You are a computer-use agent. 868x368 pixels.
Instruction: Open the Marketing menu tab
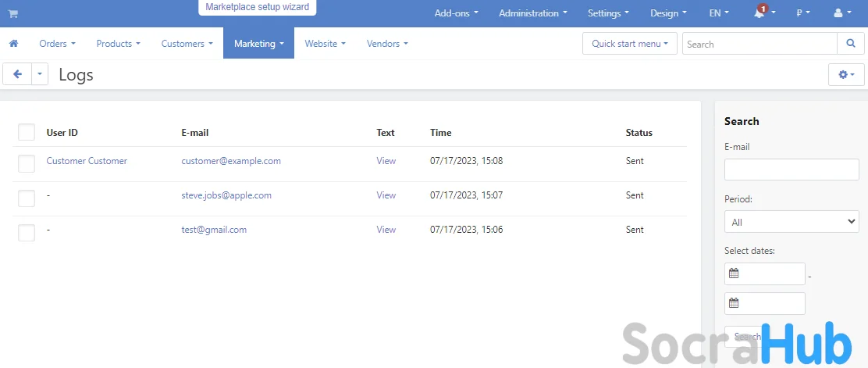click(258, 44)
